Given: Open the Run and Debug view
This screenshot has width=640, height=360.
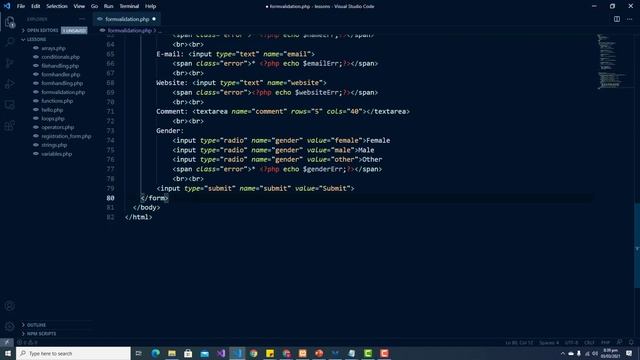Looking at the screenshot, I should click(x=10, y=84).
